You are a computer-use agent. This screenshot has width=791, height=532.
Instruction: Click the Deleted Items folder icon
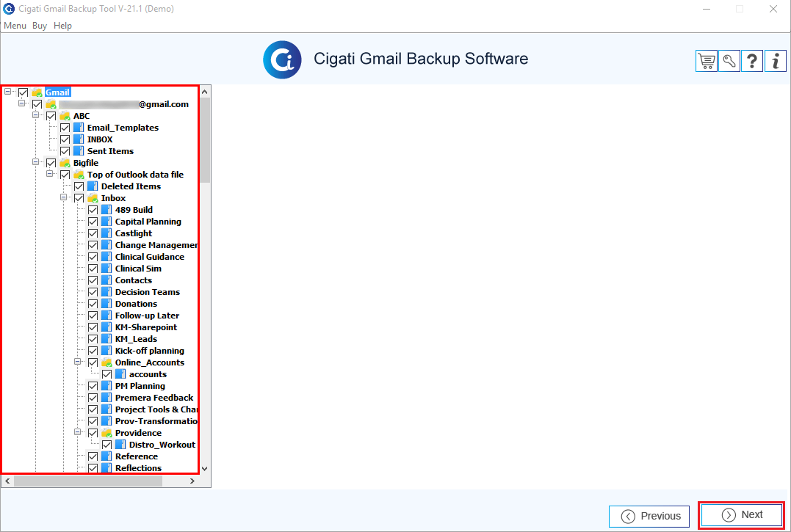point(93,186)
